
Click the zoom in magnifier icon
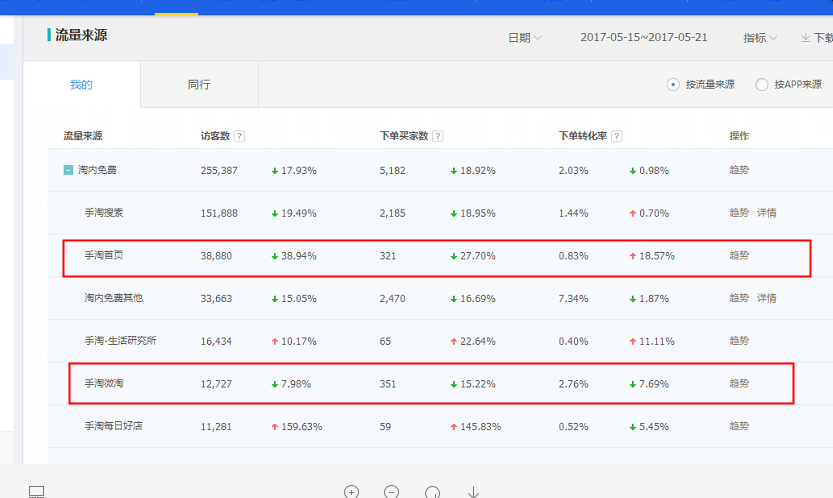[351, 492]
